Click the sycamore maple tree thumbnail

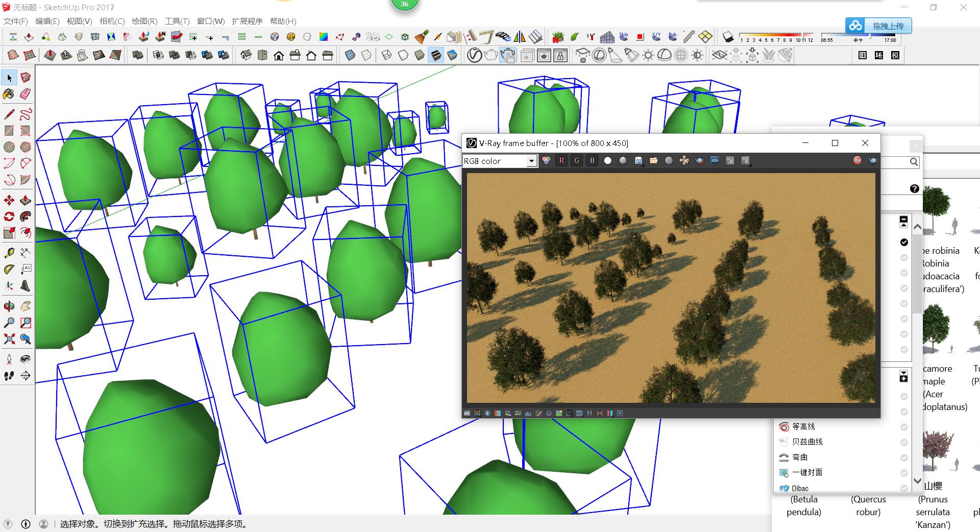(939, 329)
